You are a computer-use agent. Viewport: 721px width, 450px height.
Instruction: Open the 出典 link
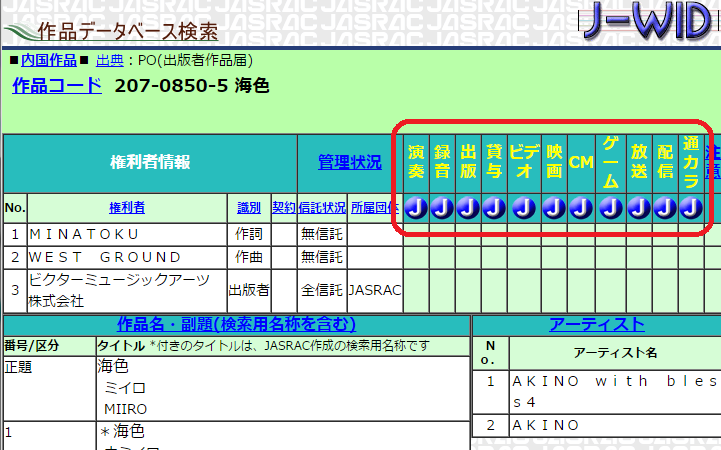[x=109, y=60]
